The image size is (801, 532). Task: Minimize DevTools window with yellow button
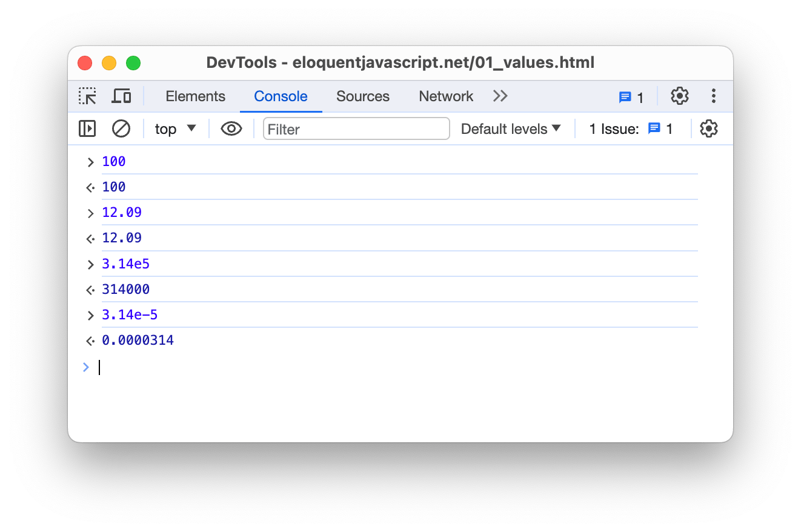[109, 62]
